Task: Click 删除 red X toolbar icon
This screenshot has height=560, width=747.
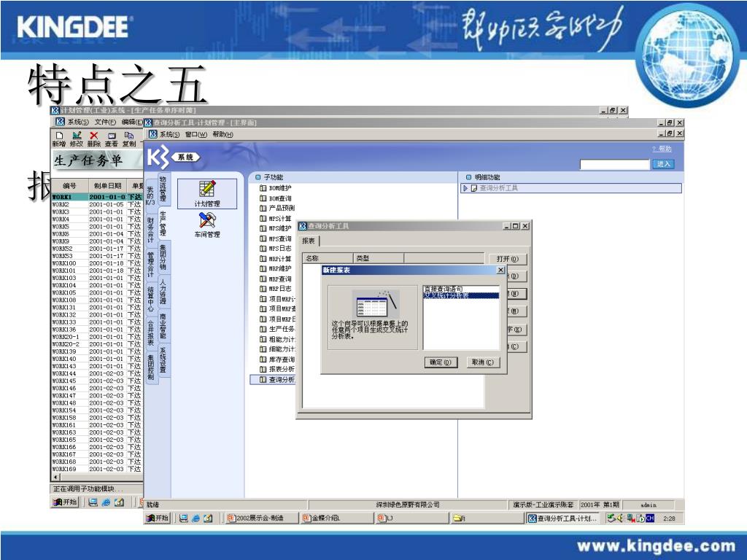Action: [94, 139]
